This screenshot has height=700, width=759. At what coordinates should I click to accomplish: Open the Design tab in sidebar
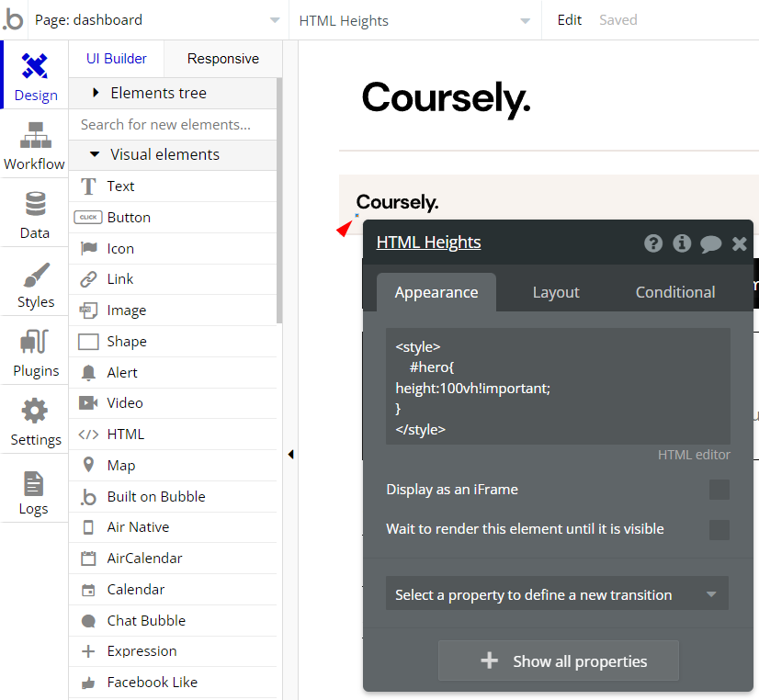tap(35, 75)
